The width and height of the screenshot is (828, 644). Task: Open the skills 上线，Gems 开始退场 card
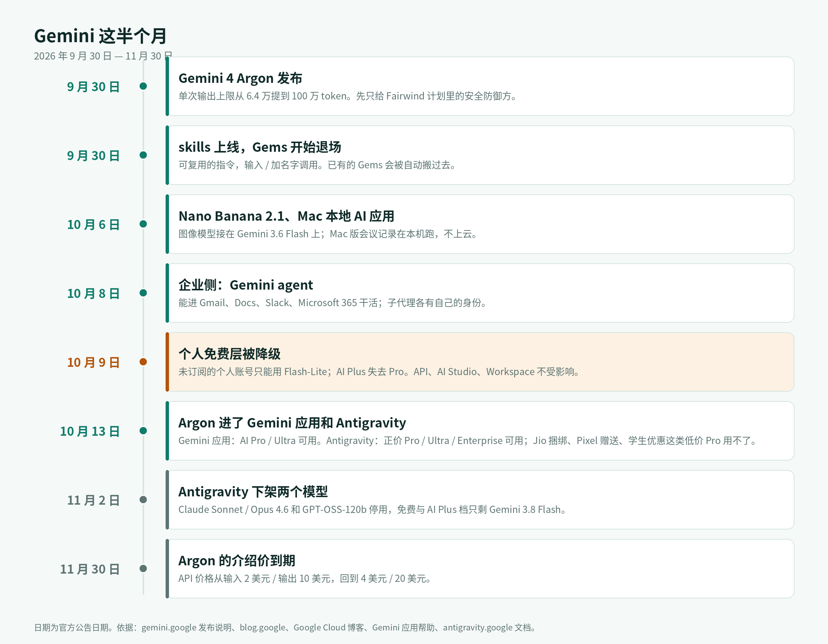(480, 156)
